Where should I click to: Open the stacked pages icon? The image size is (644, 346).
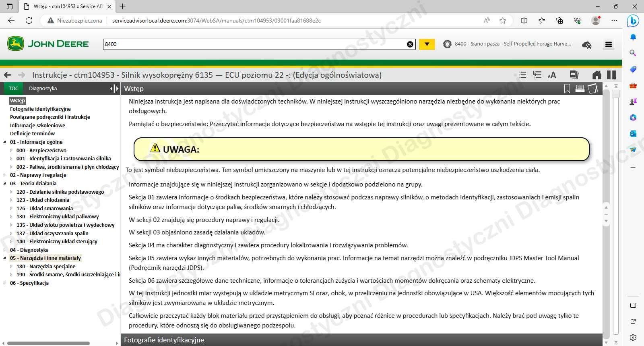coord(574,75)
